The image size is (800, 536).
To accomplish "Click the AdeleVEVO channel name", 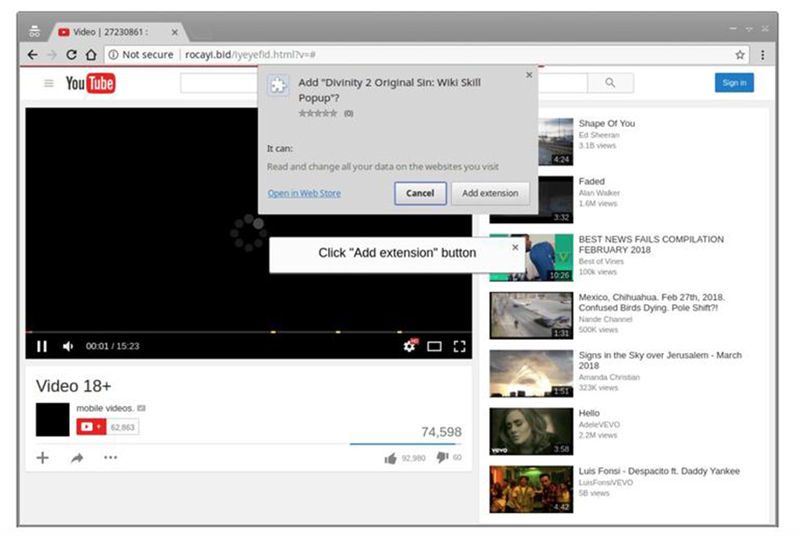I will (x=599, y=424).
